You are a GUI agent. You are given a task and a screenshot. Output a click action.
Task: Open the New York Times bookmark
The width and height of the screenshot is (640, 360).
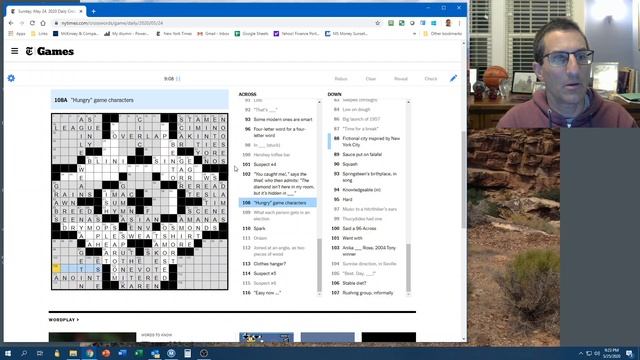pyautogui.click(x=174, y=34)
